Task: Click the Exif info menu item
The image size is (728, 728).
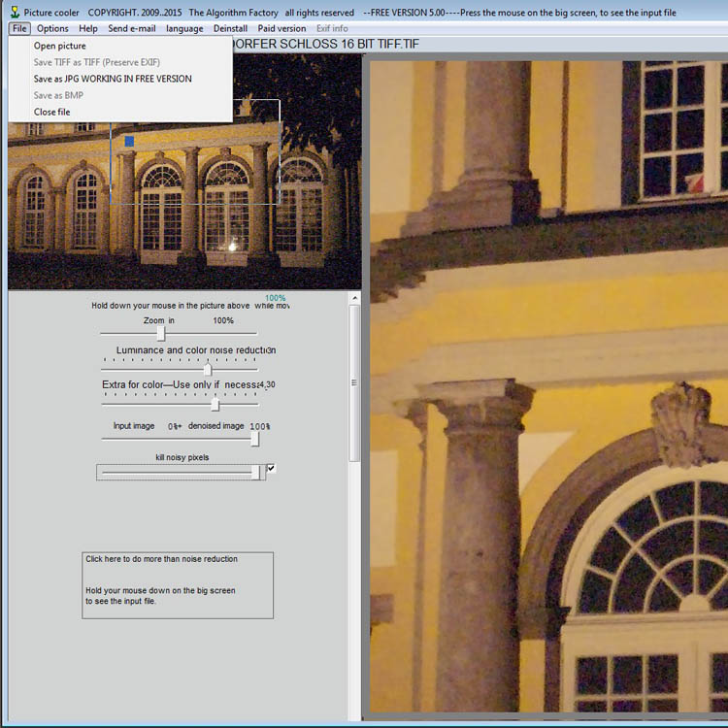Action: point(332,28)
